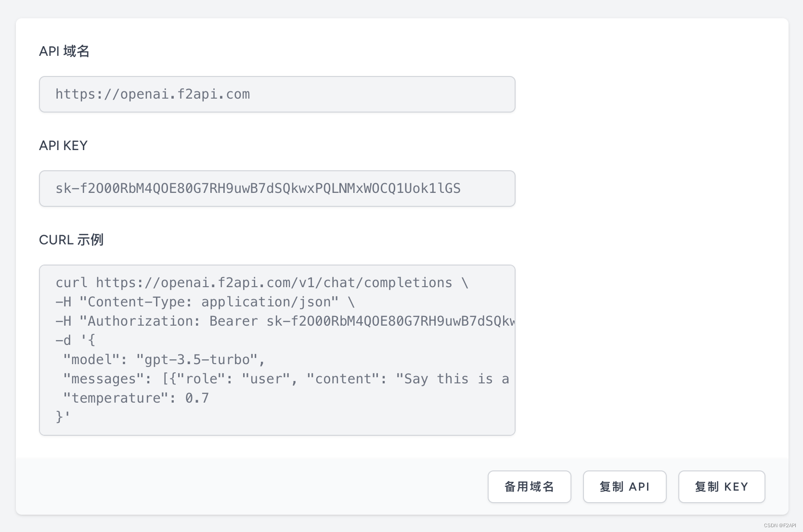Image resolution: width=803 pixels, height=532 pixels.
Task: Click the Content-Type header line
Action: [x=205, y=302]
